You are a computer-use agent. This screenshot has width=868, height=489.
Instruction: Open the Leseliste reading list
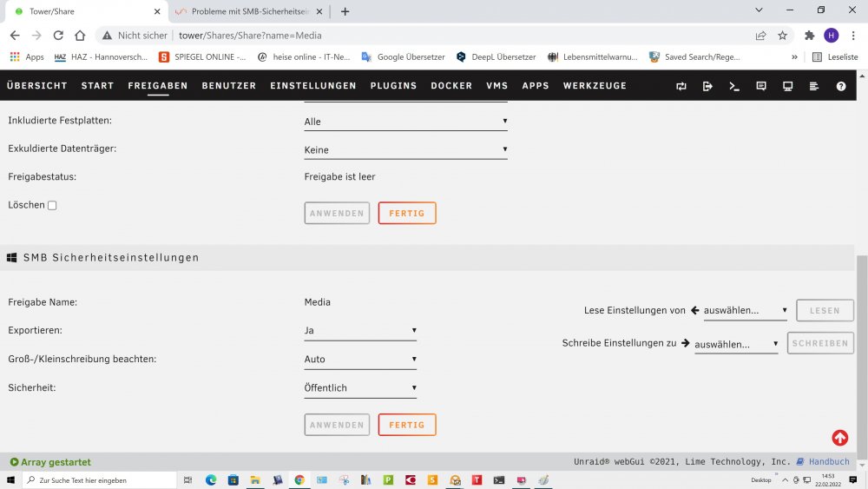835,57
